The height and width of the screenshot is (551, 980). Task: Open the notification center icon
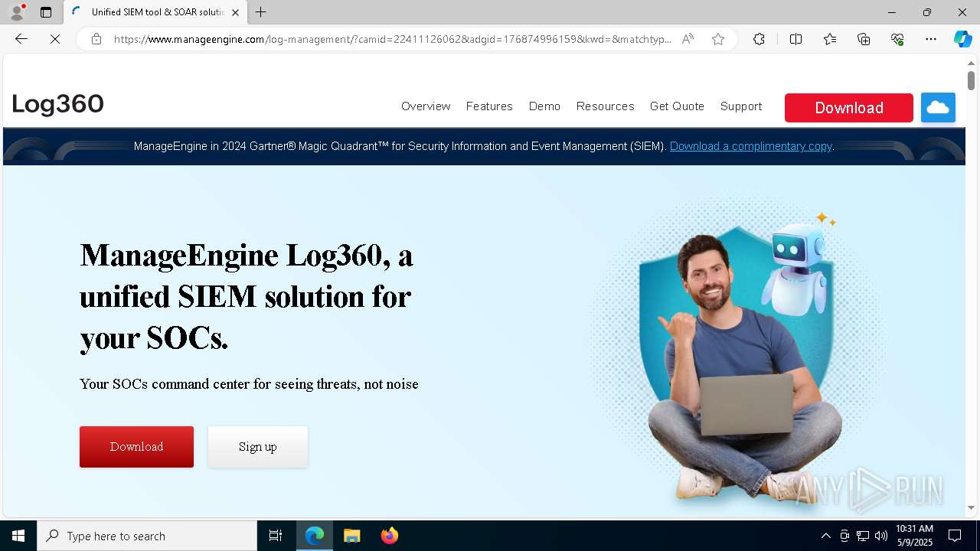pyautogui.click(x=955, y=536)
